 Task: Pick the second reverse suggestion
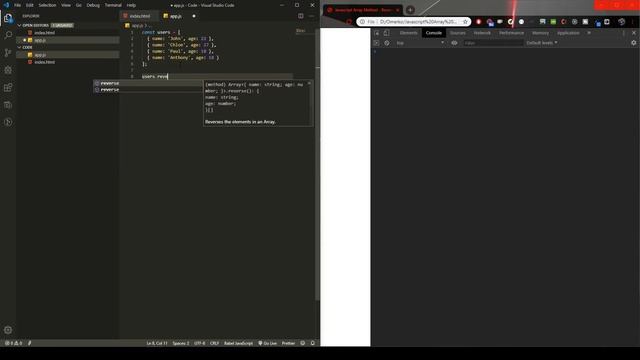(148, 89)
